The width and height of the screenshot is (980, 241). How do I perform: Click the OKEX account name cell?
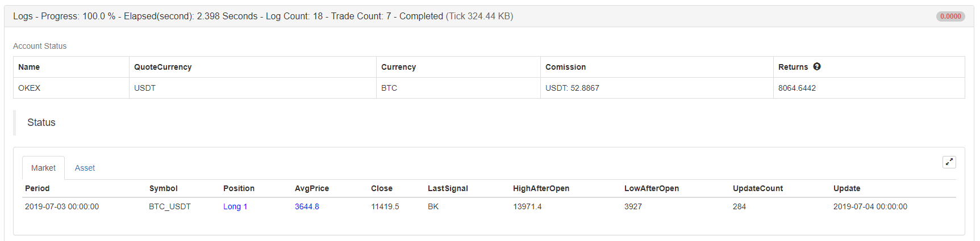tap(30, 88)
